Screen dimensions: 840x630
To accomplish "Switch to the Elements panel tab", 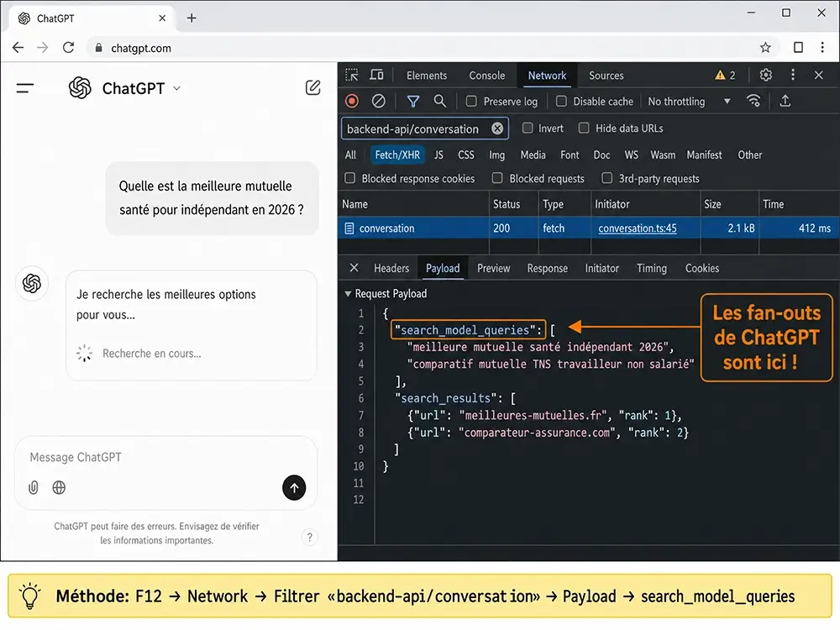I will point(427,76).
